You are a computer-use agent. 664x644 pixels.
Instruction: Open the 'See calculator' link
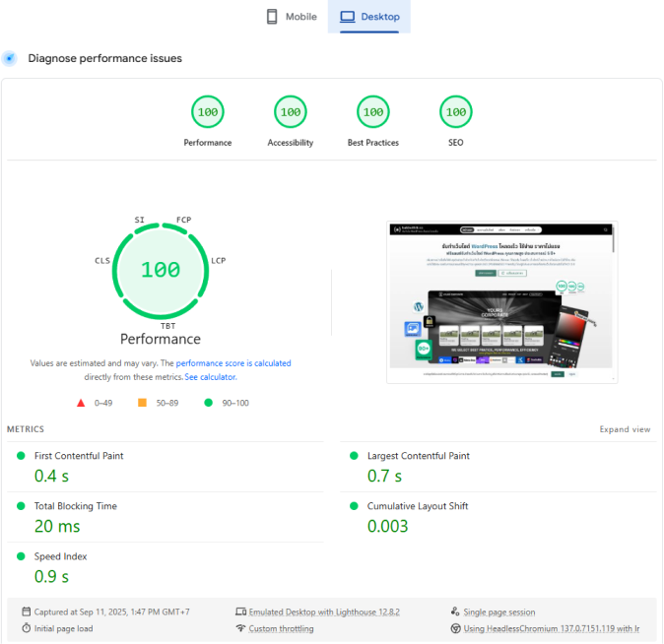(x=211, y=377)
